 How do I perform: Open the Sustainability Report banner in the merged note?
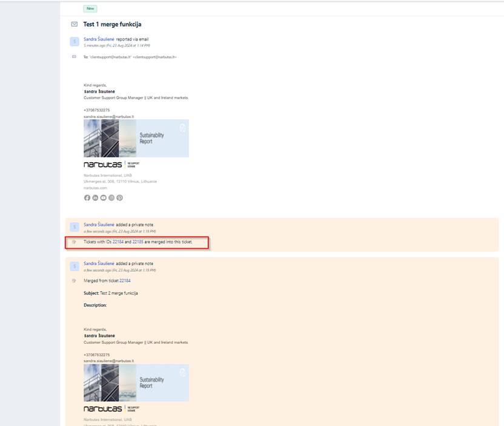coord(136,382)
